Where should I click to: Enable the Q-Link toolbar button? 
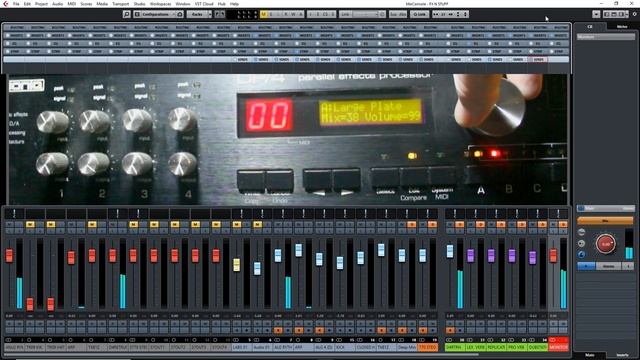click(419, 14)
